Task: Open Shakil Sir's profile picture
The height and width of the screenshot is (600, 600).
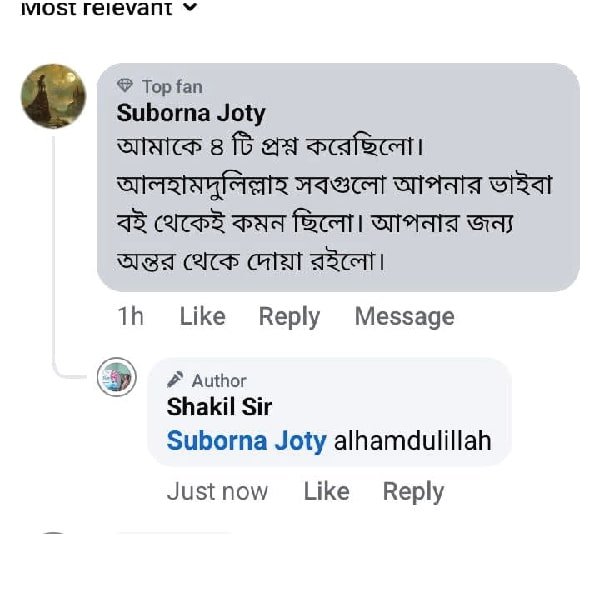Action: (116, 377)
